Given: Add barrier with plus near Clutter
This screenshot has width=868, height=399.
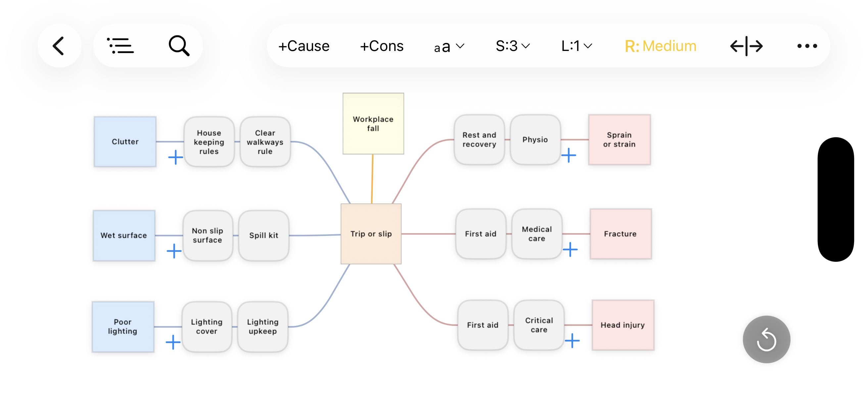Looking at the screenshot, I should click(175, 157).
